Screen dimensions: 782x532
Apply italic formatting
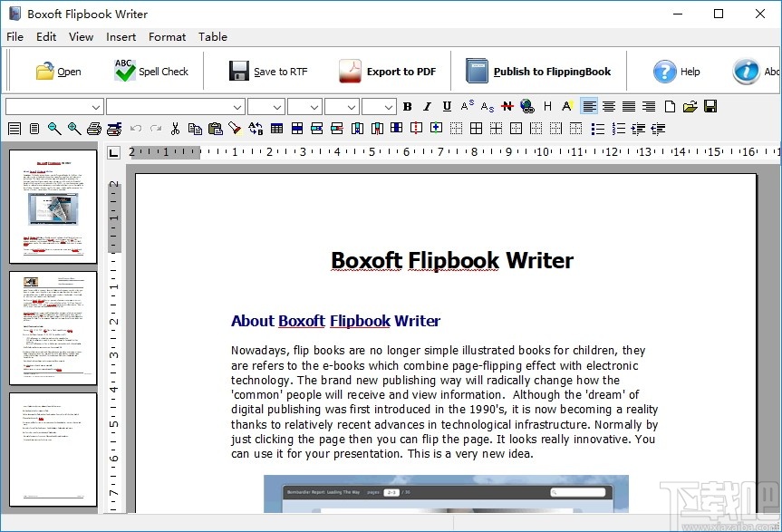[427, 106]
